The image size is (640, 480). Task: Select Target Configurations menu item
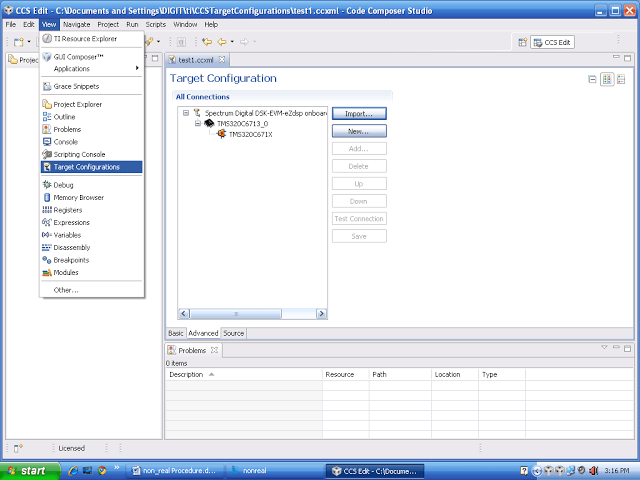[91, 167]
